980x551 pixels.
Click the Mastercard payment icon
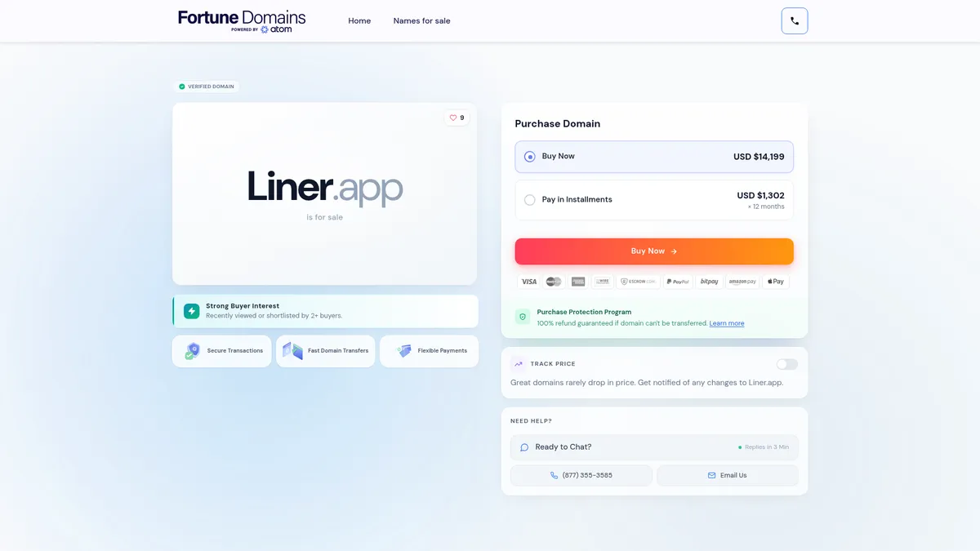point(554,282)
